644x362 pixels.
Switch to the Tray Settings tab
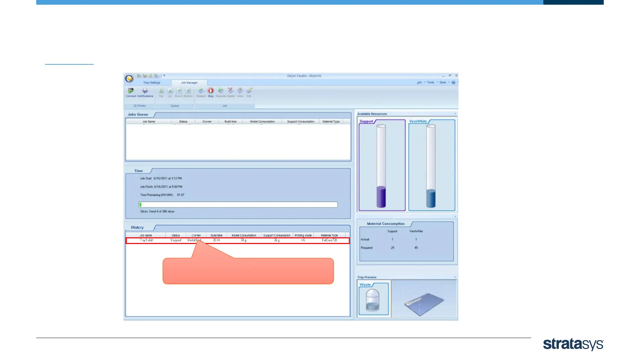click(x=152, y=82)
